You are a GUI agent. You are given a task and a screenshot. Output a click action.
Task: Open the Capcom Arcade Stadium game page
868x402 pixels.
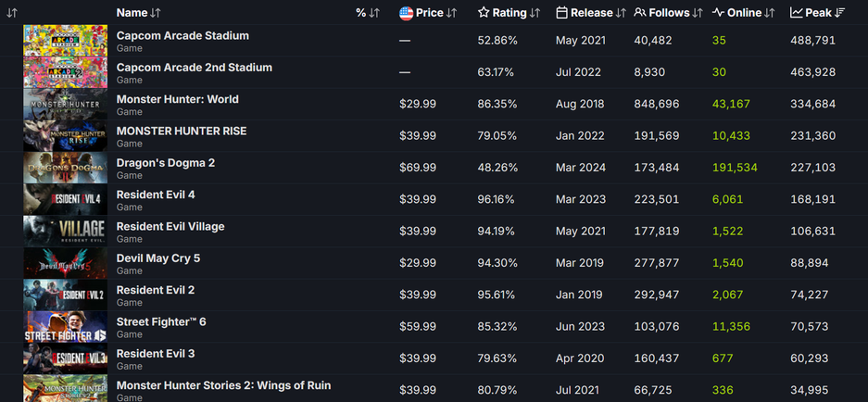(x=182, y=36)
